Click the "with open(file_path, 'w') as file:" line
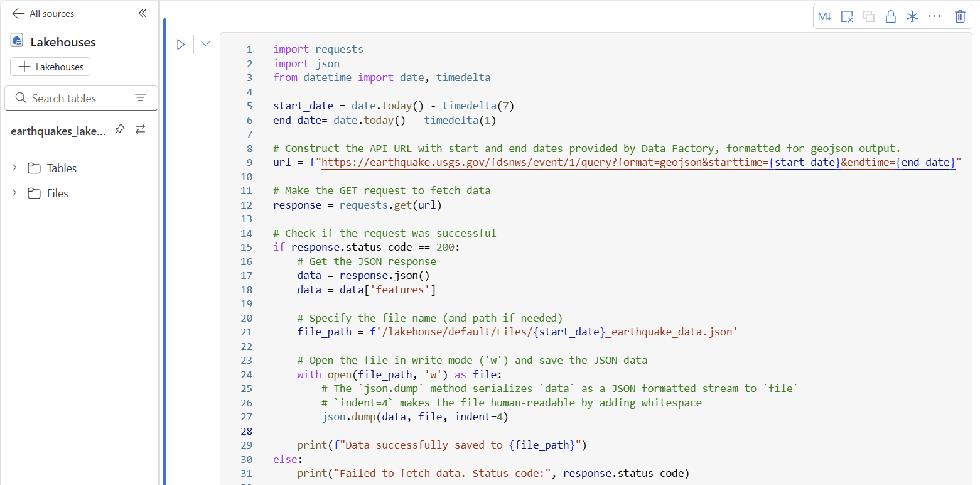980x485 pixels. [x=400, y=374]
